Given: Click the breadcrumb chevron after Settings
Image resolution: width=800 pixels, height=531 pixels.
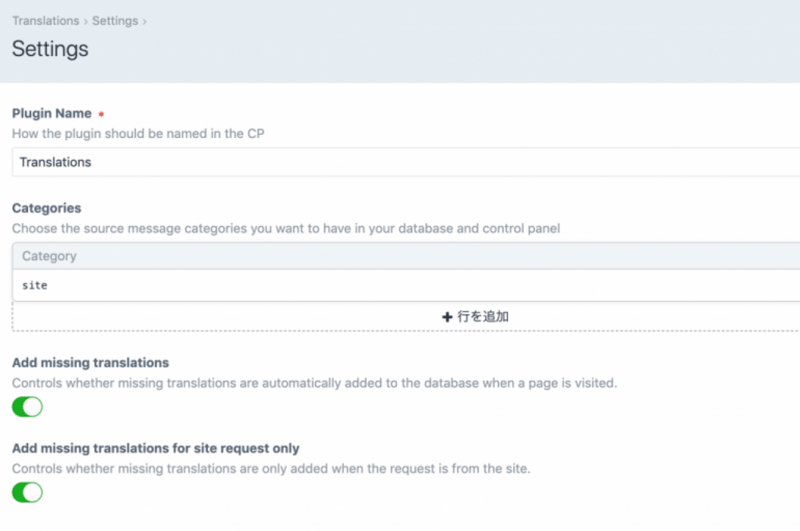Looking at the screenshot, I should (144, 21).
